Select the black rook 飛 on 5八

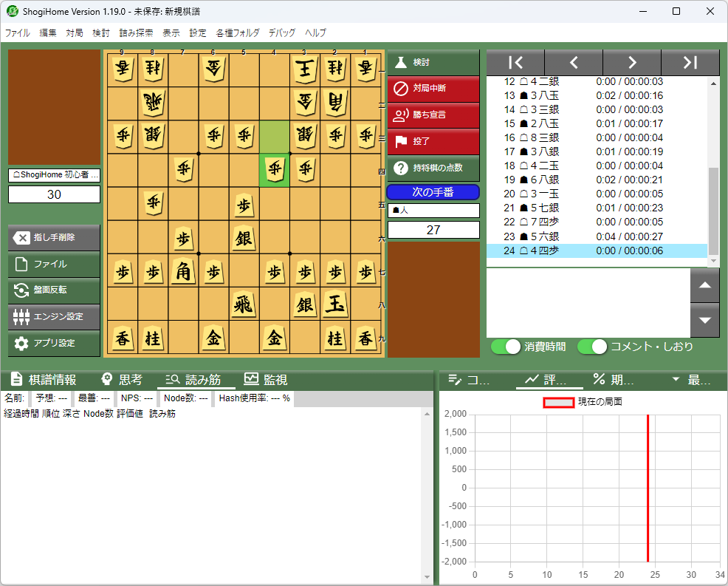coord(244,304)
